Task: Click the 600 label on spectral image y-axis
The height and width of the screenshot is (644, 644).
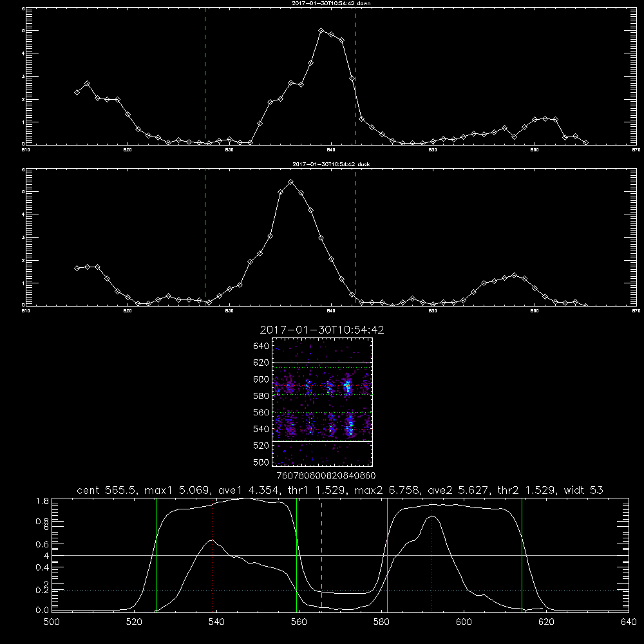Action: tap(261, 379)
